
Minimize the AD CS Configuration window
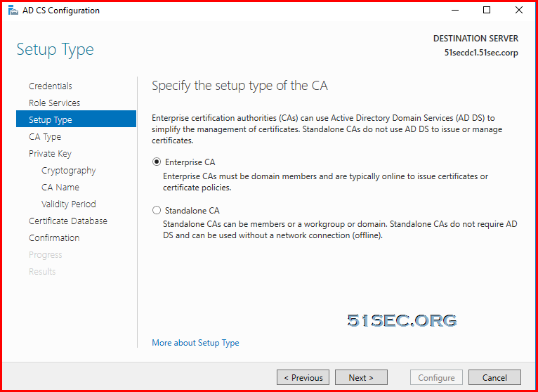coord(455,11)
